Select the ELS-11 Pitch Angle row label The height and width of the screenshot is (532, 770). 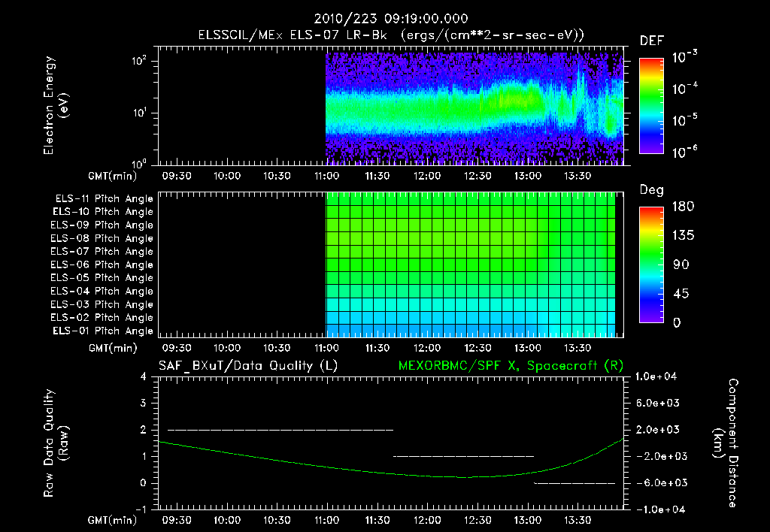coord(104,199)
